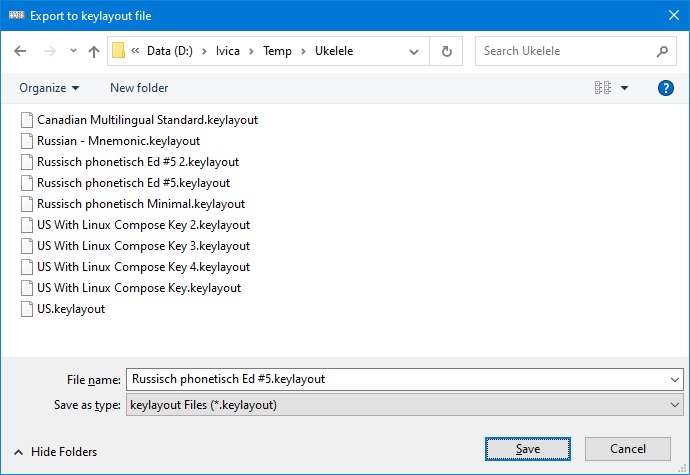Image resolution: width=690 pixels, height=475 pixels.
Task: Expand subfolders arrow after Ivica
Action: [x=251, y=52]
